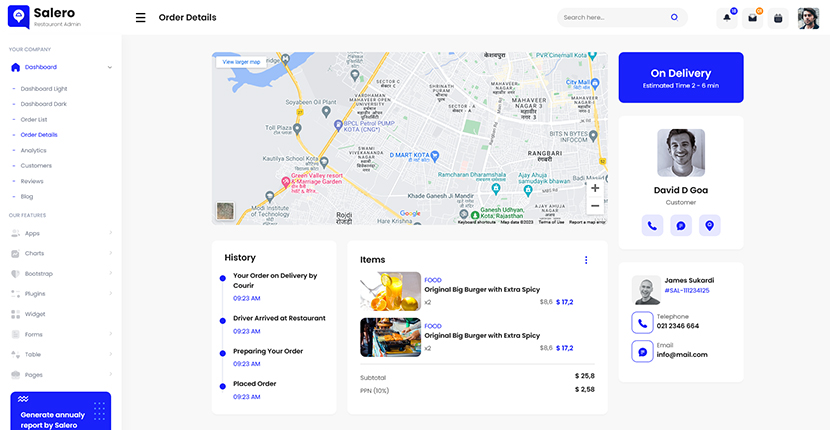Click the gift box icon in header
830x430 pixels.
(x=778, y=18)
